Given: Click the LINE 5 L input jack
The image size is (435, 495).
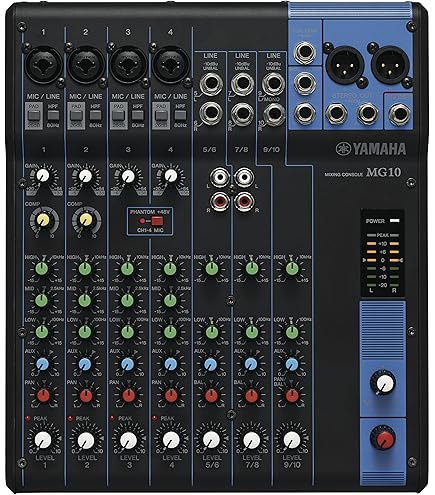Looking at the screenshot, I should (211, 84).
